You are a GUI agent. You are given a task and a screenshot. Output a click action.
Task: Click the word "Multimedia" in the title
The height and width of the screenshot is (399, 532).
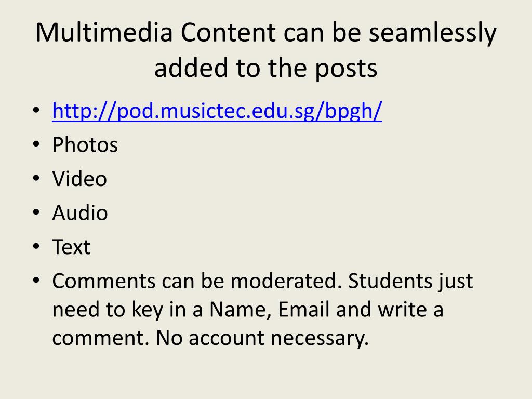point(104,33)
